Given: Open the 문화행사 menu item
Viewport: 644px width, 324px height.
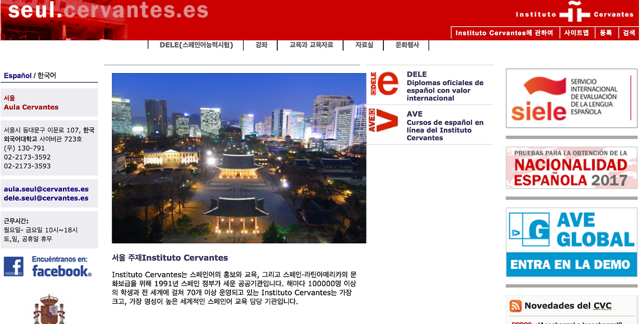Looking at the screenshot, I should (407, 45).
